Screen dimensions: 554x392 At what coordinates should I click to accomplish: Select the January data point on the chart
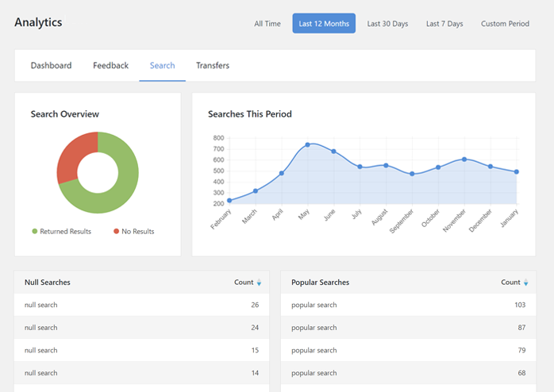517,172
